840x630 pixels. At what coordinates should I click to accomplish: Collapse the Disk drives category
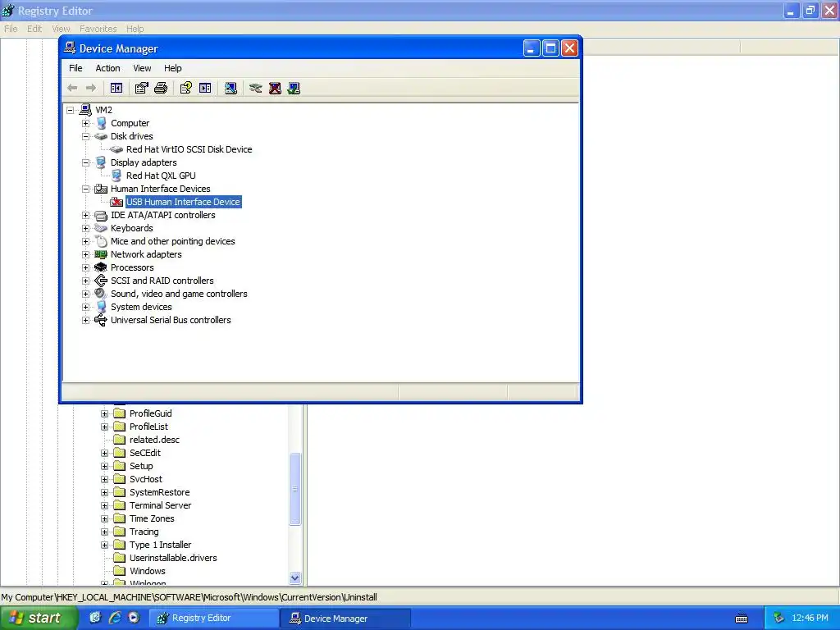[85, 137]
